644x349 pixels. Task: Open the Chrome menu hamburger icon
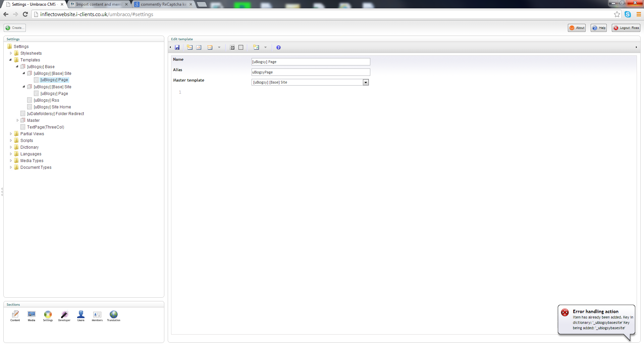639,14
